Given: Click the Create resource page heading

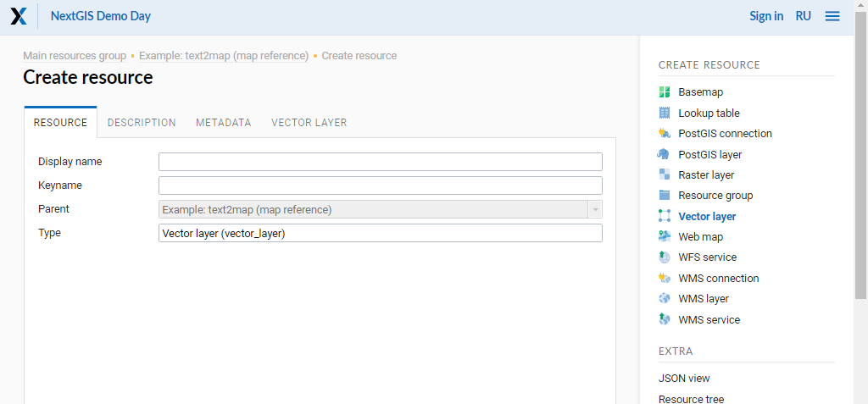Looking at the screenshot, I should tap(88, 77).
